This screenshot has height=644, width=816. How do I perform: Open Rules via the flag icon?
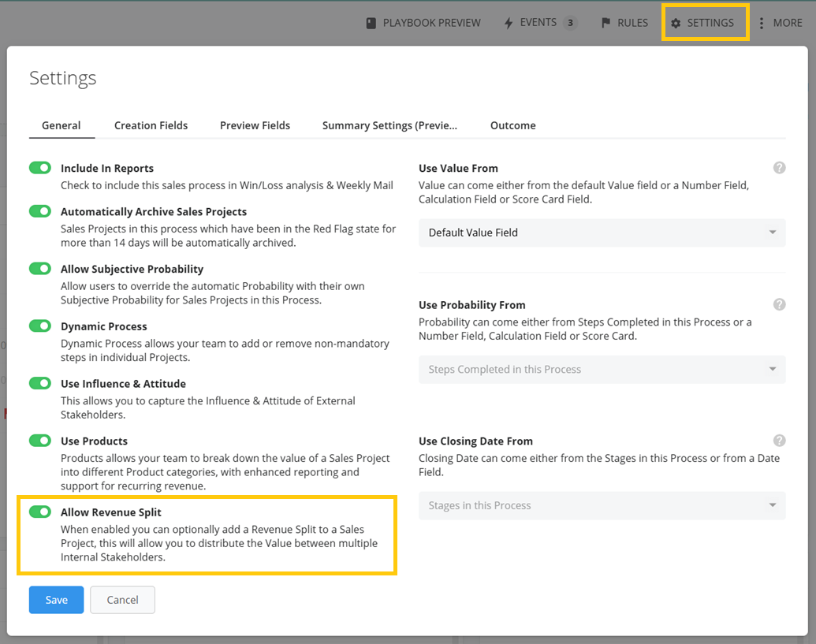606,23
